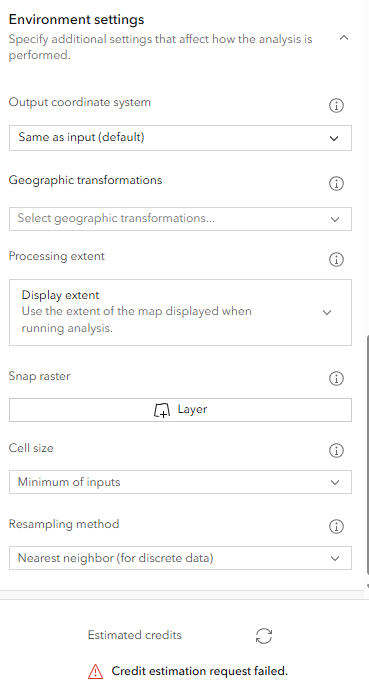This screenshot has height=688, width=369.
Task: Open info for Output coordinate system
Action: [x=336, y=106]
